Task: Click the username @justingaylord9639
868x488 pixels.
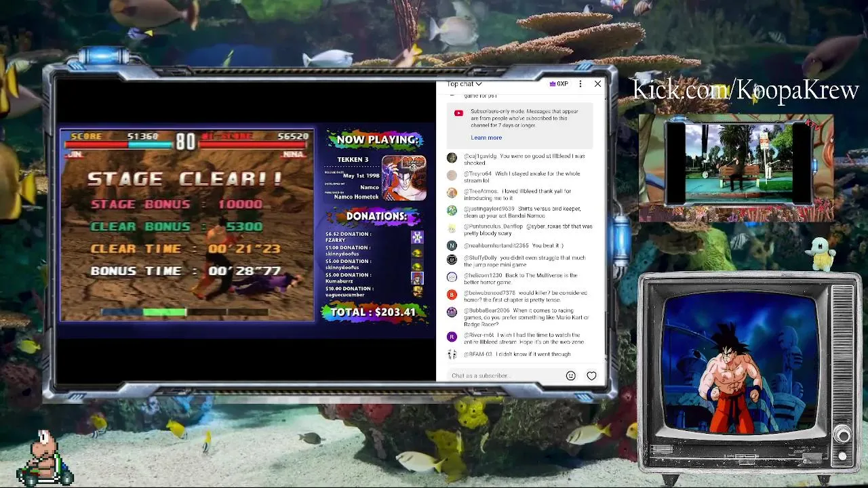Action: [x=490, y=209]
